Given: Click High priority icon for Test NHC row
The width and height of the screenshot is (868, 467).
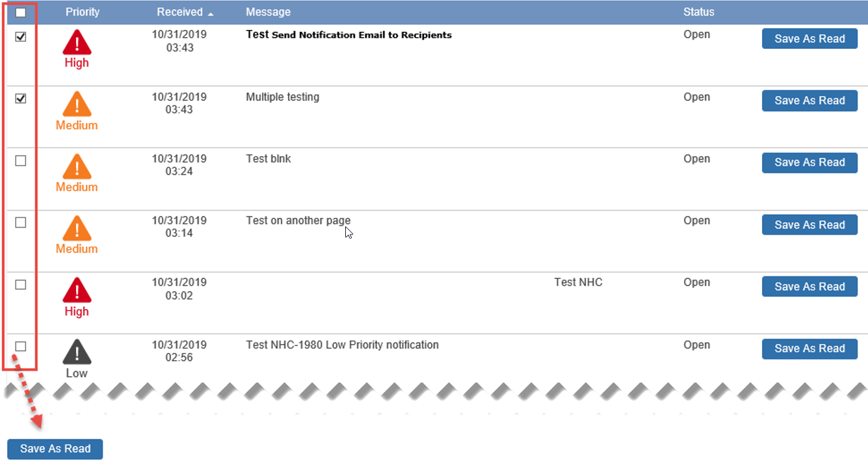Looking at the screenshot, I should pos(77,291).
